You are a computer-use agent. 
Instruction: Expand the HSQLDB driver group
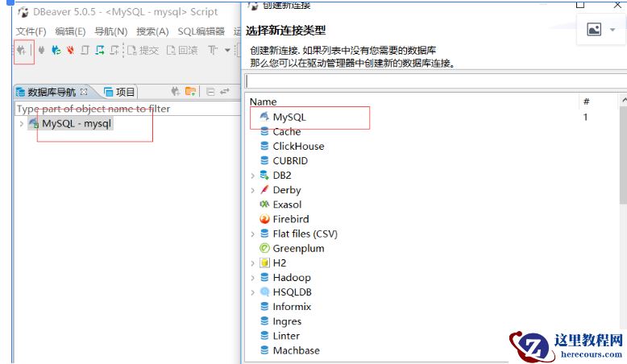[253, 292]
